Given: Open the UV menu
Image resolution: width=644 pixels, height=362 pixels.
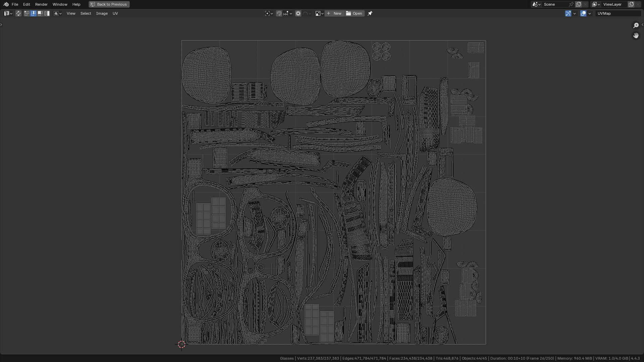Looking at the screenshot, I should coord(115,13).
